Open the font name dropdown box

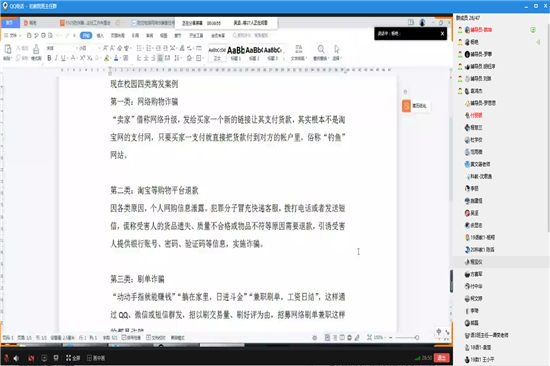pyautogui.click(x=61, y=48)
